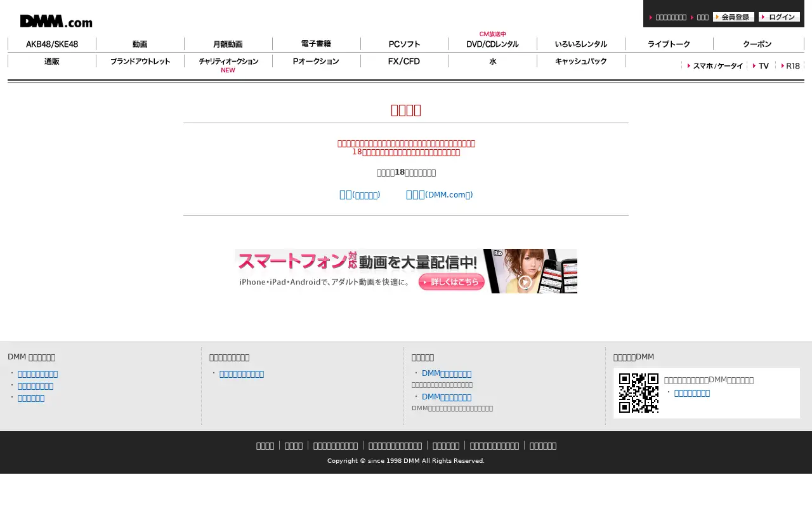Open キャッシュバック in the navigation
This screenshot has width=812, height=508.
pos(581,61)
